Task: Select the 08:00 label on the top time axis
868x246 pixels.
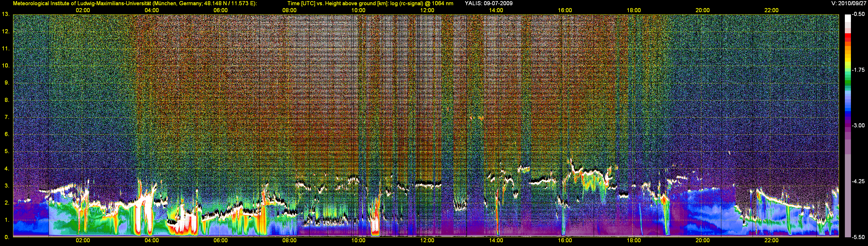Action: pos(289,10)
